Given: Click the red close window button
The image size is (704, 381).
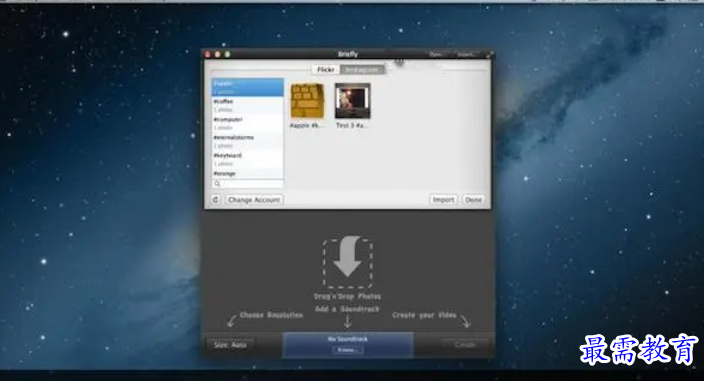Looking at the screenshot, I should [208, 54].
